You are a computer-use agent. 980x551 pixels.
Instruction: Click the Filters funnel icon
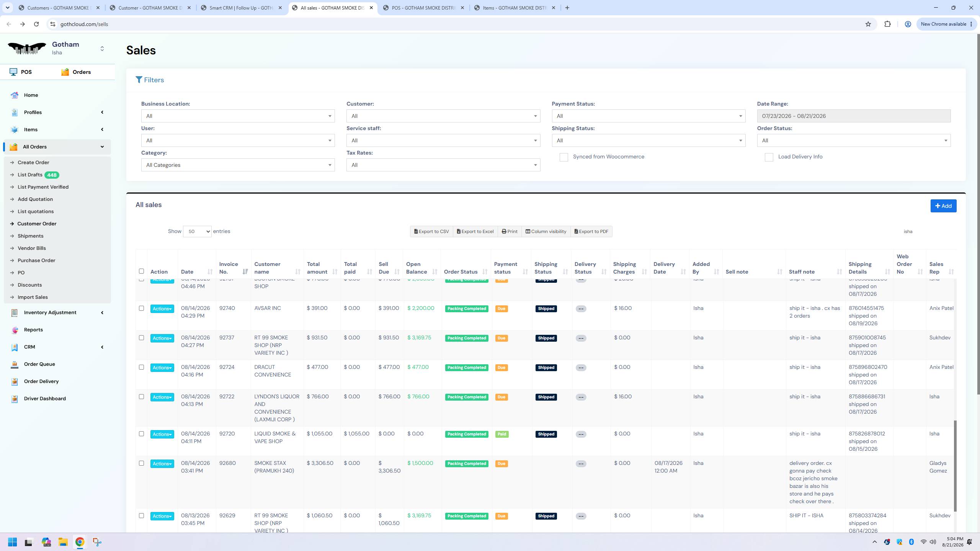click(x=139, y=80)
